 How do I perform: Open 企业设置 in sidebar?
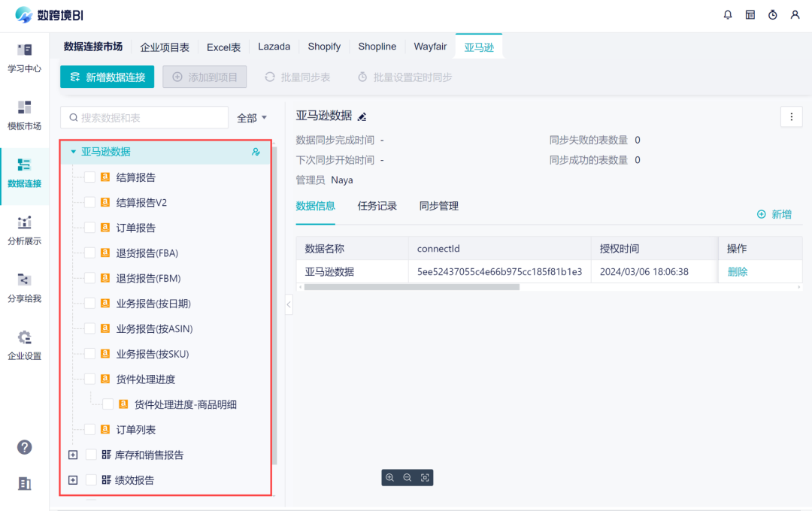tap(24, 346)
